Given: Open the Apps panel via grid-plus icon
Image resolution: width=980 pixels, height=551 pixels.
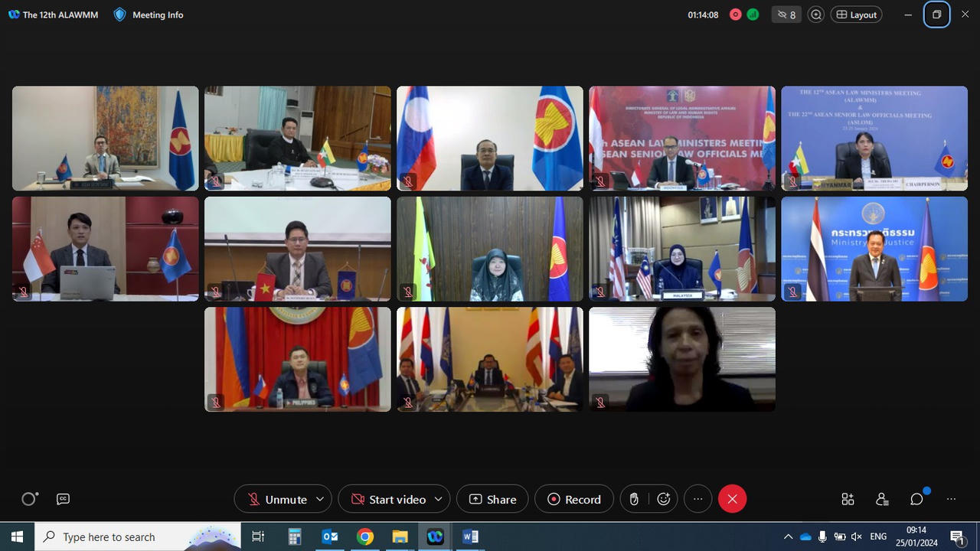Looking at the screenshot, I should coord(848,499).
